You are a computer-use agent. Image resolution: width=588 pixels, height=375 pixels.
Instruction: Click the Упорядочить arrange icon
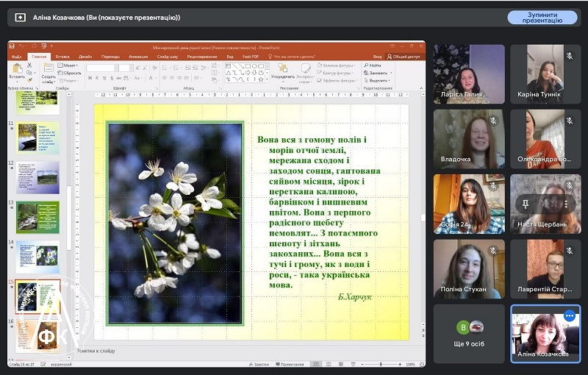(283, 68)
